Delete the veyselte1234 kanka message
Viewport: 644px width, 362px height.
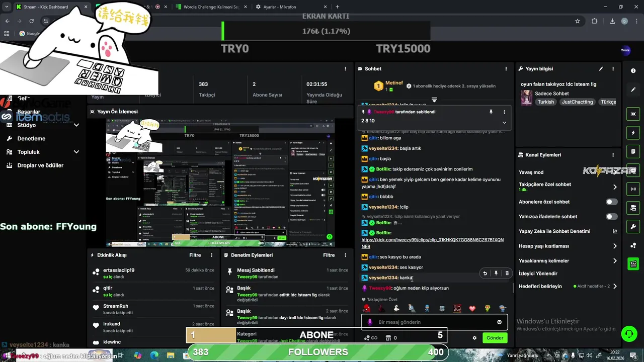click(507, 274)
